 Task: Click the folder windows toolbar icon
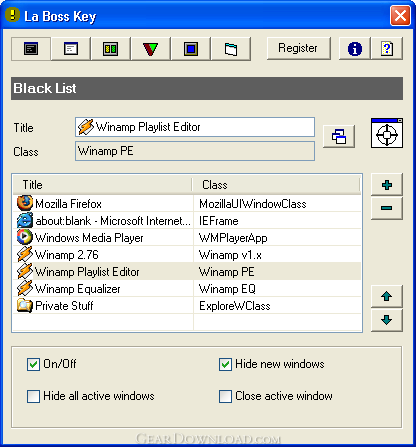pyautogui.click(x=231, y=49)
